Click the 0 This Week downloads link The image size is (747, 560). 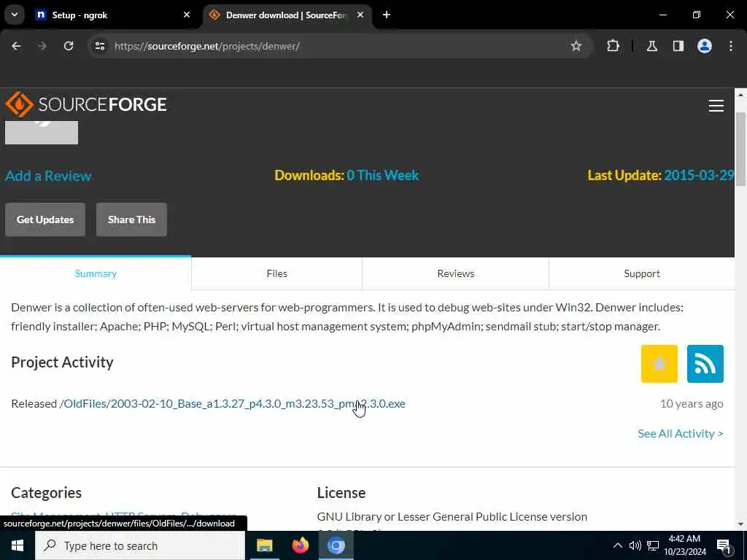click(x=382, y=175)
